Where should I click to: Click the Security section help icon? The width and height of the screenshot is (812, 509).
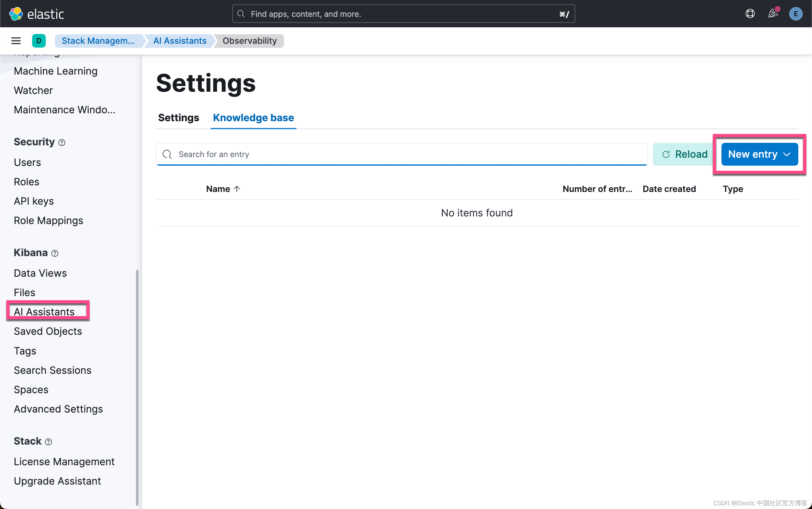[x=62, y=142]
